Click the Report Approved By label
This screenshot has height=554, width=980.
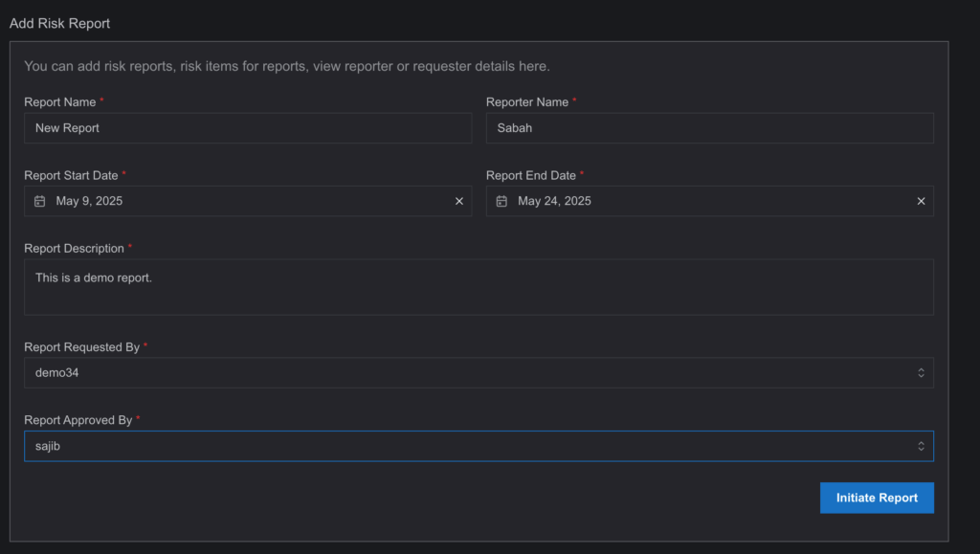point(78,420)
